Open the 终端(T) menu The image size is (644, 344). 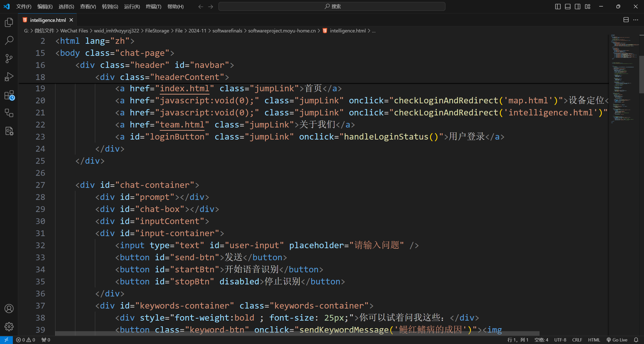[x=153, y=7]
